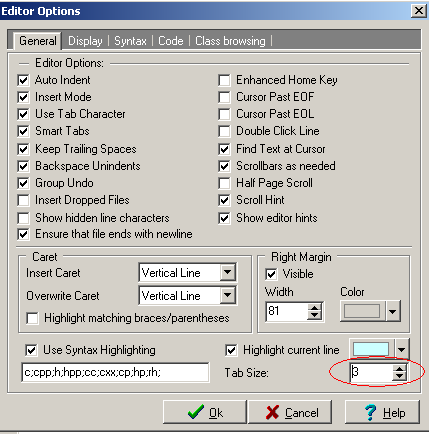Image resolution: width=429 pixels, height=434 pixels.
Task: Toggle Backspace Unindents checkbox
Action: click(23, 166)
